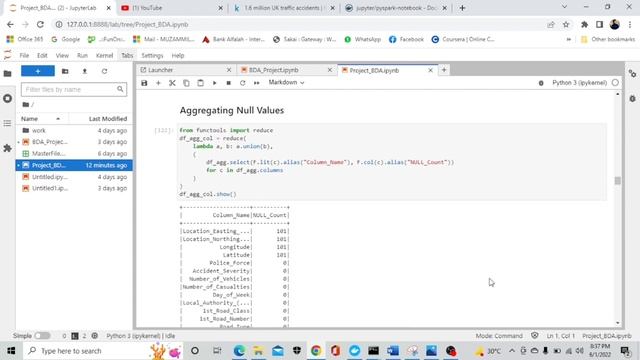The image size is (640, 360).
Task: Click the scroll down arrow of notebook
Action: (618, 323)
